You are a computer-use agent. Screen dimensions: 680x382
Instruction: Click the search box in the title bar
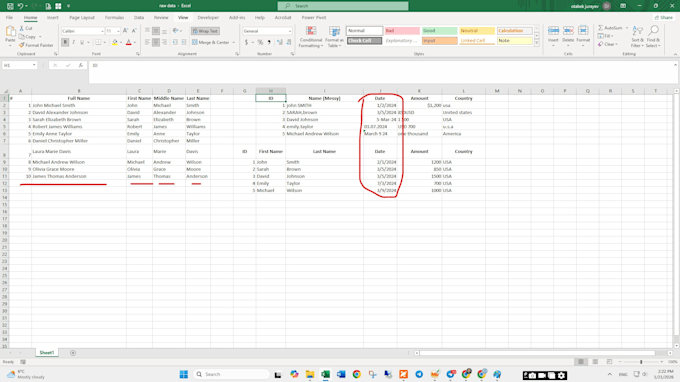point(343,6)
